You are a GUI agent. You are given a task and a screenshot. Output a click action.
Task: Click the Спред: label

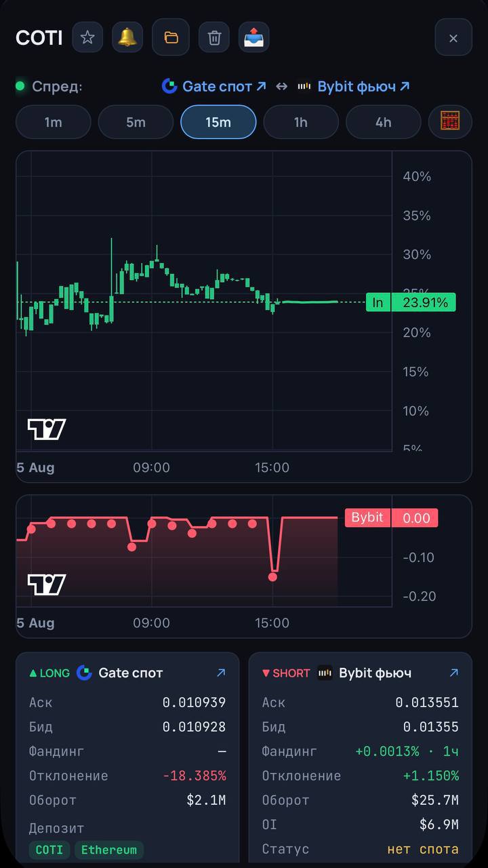coord(57,87)
